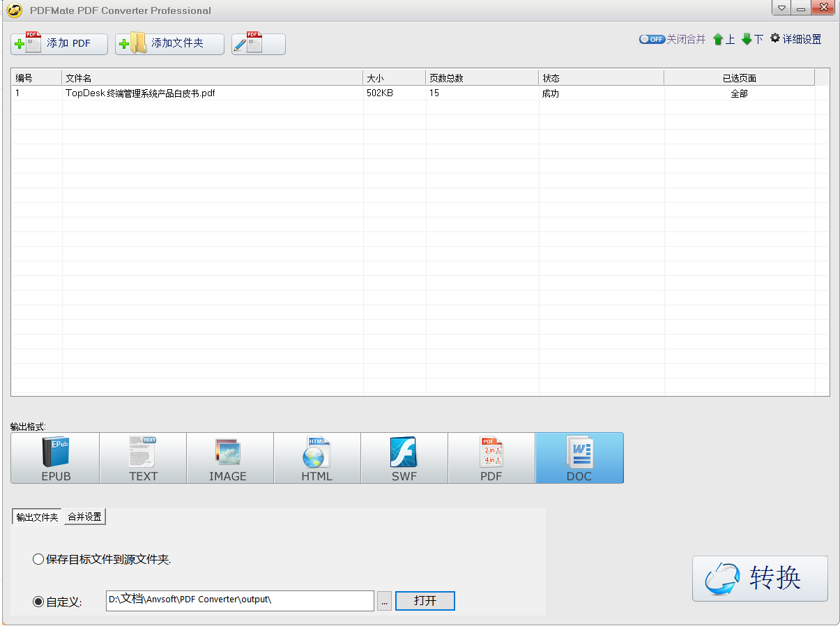Viewport: 840px width, 626px height.
Task: Sort by 文件名 column header
Action: coord(213,77)
